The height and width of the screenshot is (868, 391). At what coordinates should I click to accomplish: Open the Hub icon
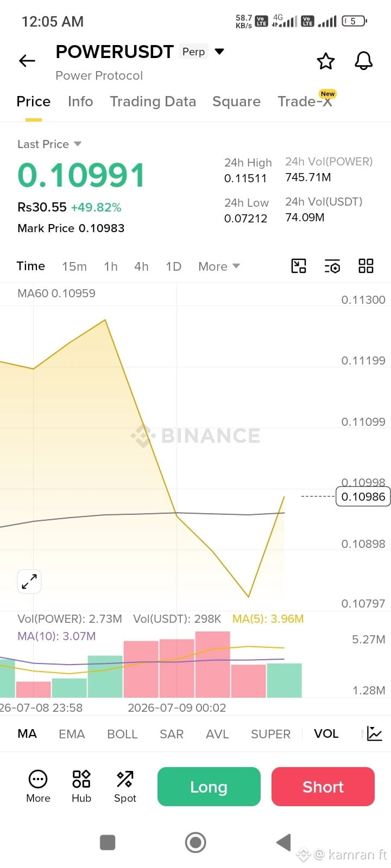pos(81,786)
